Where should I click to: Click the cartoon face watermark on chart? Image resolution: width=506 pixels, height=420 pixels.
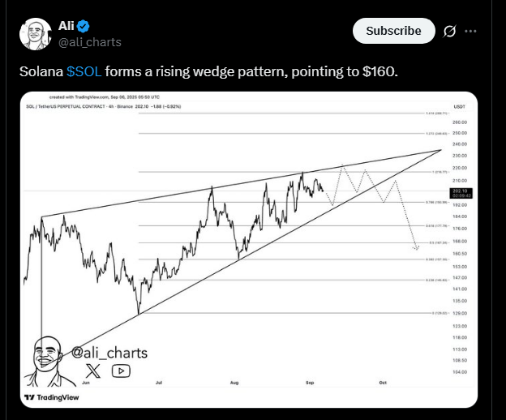[49, 359]
